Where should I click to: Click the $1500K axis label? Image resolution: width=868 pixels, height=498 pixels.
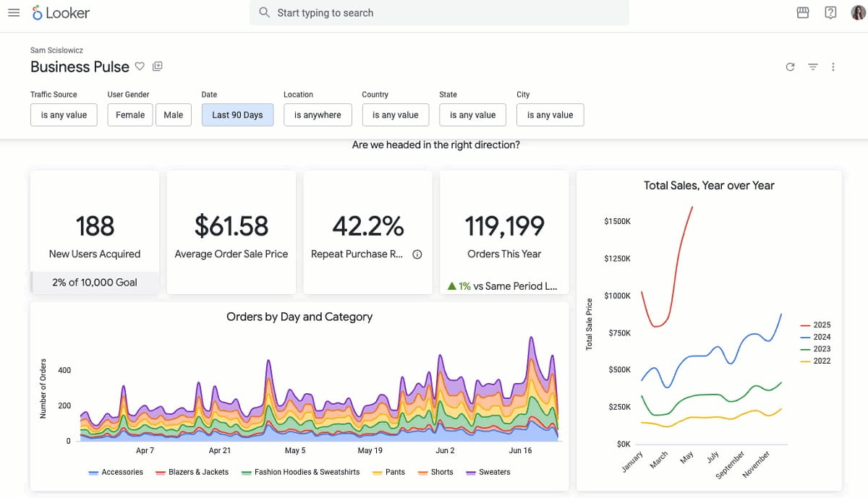617,221
